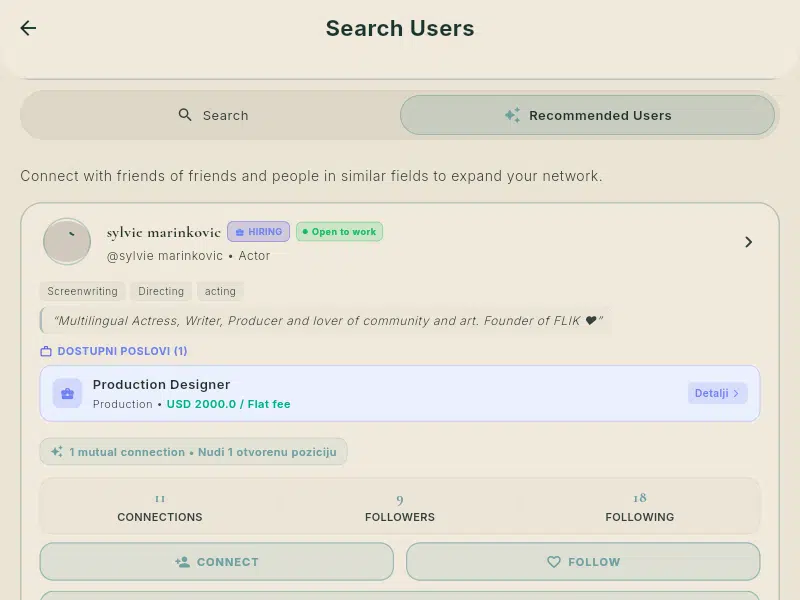Select the Screenwriting skill tag
800x600 pixels.
point(83,291)
